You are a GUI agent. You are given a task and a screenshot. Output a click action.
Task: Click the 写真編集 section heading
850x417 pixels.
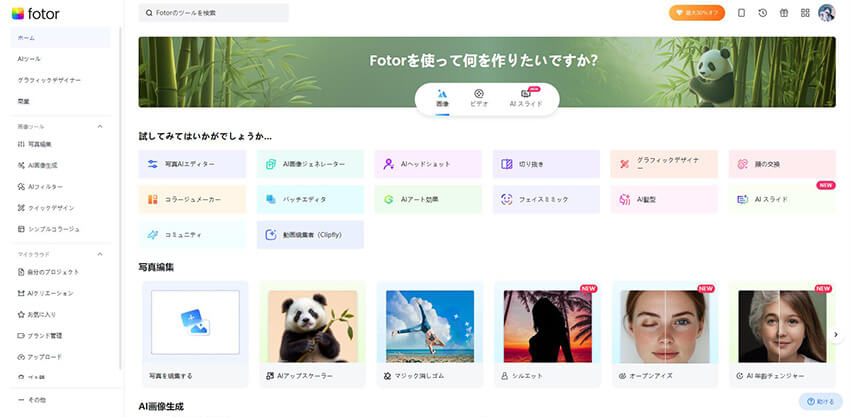[156, 267]
